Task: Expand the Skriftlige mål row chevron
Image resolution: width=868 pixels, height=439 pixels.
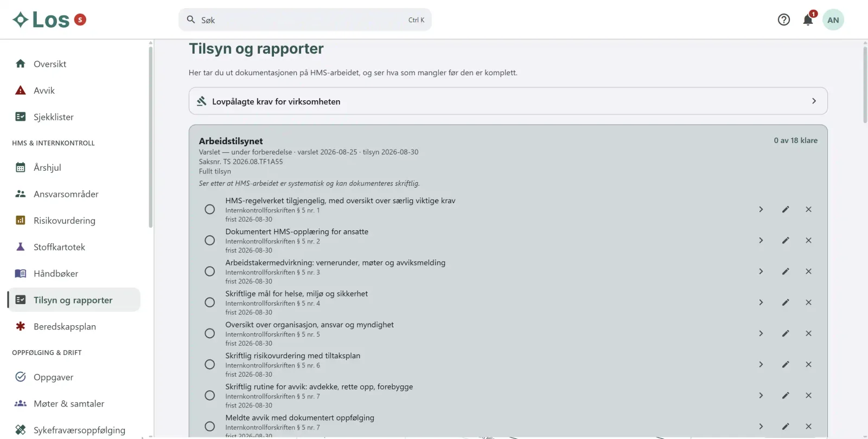Action: click(761, 302)
